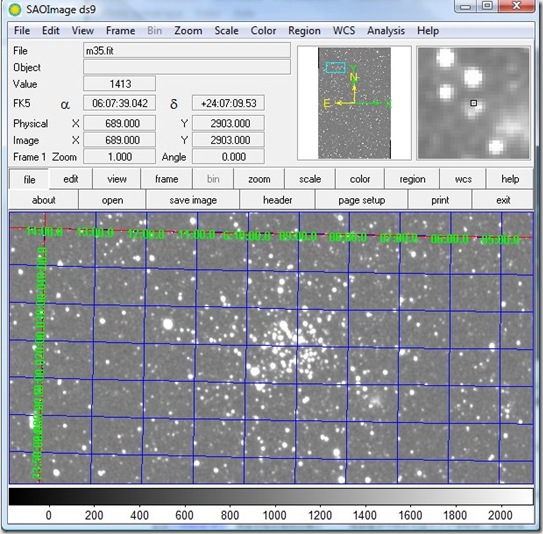Viewport: 543px width, 534px height.
Task: Open the WCS menu
Action: tap(344, 30)
